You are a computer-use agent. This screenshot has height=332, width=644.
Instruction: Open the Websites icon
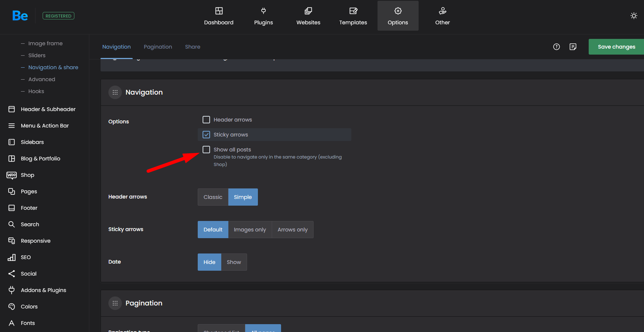(308, 11)
